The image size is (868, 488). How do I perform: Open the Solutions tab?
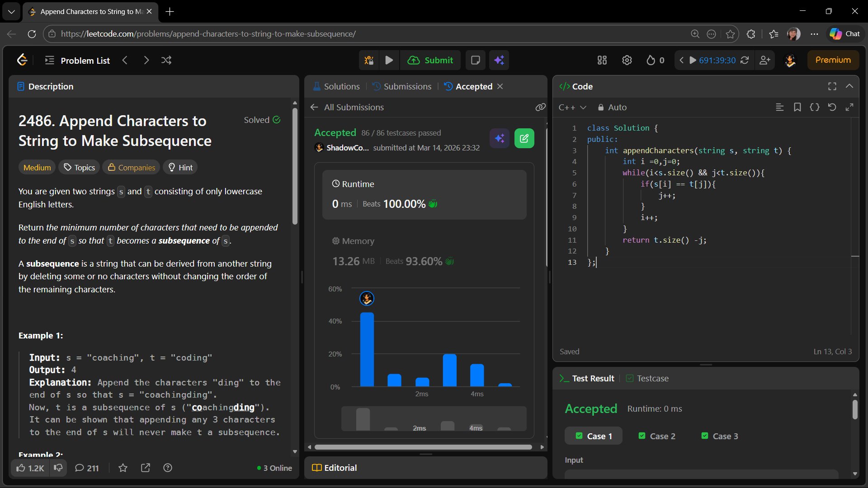336,86
